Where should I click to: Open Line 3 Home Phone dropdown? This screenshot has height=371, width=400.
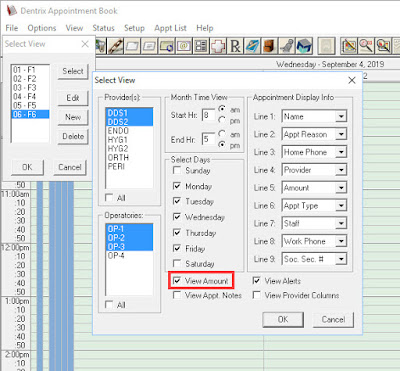click(341, 152)
